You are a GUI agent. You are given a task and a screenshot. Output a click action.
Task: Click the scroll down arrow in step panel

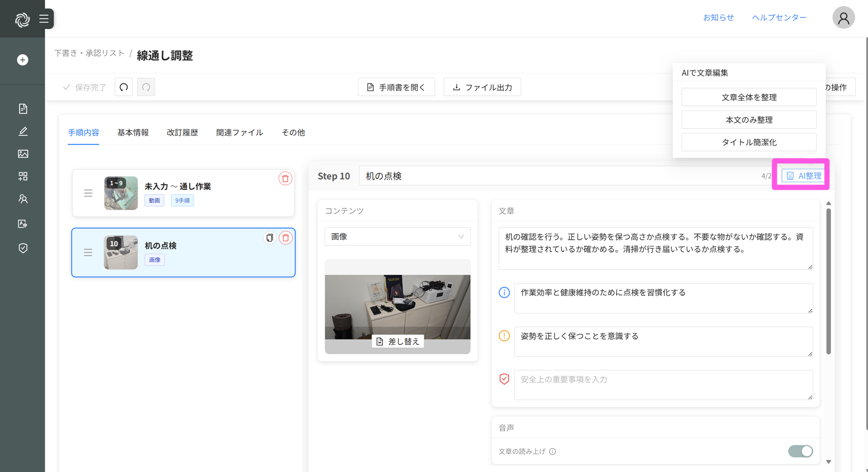point(829,462)
